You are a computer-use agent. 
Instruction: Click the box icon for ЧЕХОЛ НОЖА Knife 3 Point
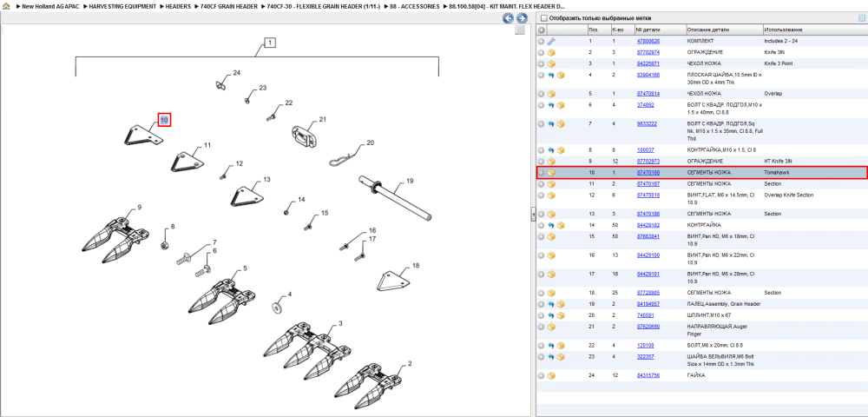click(551, 63)
